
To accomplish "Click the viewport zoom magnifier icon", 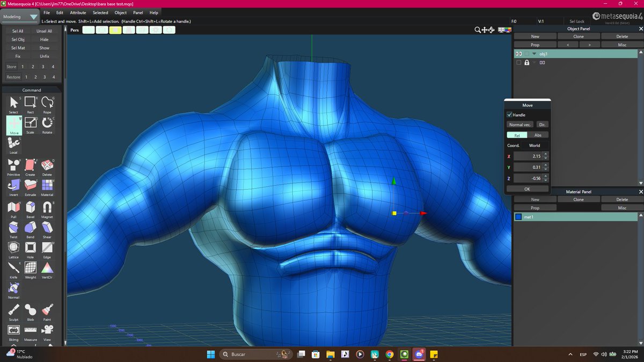I will point(478,30).
